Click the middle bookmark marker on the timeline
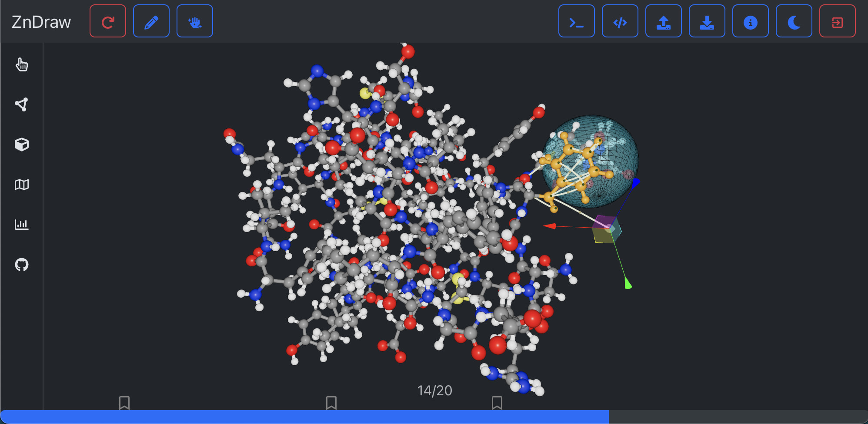The width and height of the screenshot is (868, 424). point(332,403)
